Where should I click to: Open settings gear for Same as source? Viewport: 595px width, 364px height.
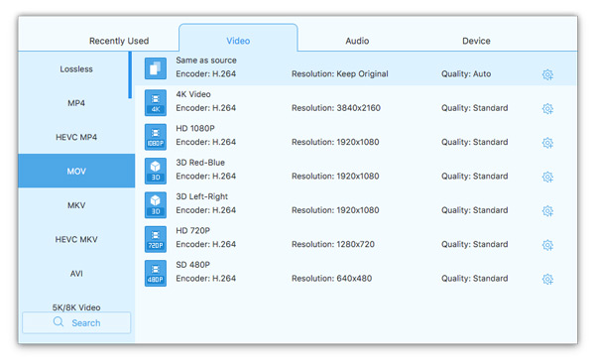click(x=547, y=74)
